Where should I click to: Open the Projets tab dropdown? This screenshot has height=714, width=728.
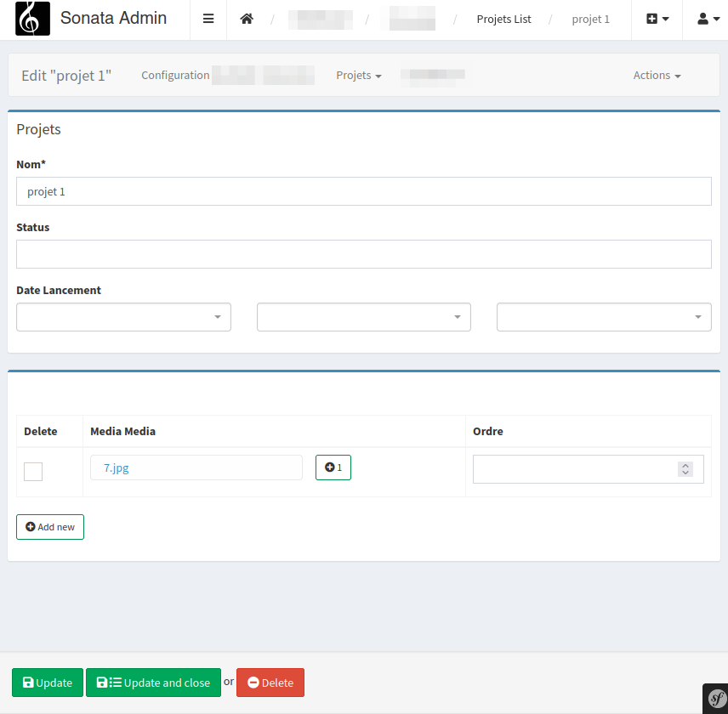coord(358,76)
